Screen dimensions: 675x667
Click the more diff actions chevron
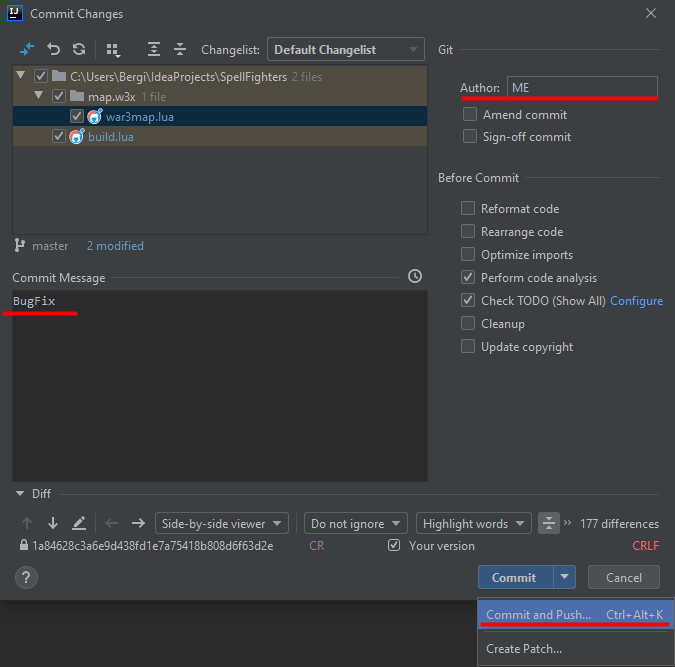coord(567,523)
